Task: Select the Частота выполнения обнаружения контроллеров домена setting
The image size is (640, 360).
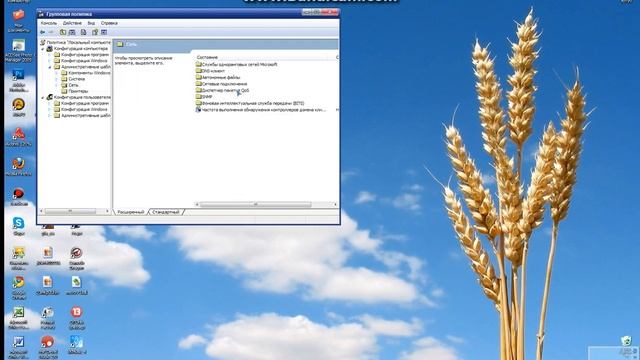Action: tap(261, 110)
